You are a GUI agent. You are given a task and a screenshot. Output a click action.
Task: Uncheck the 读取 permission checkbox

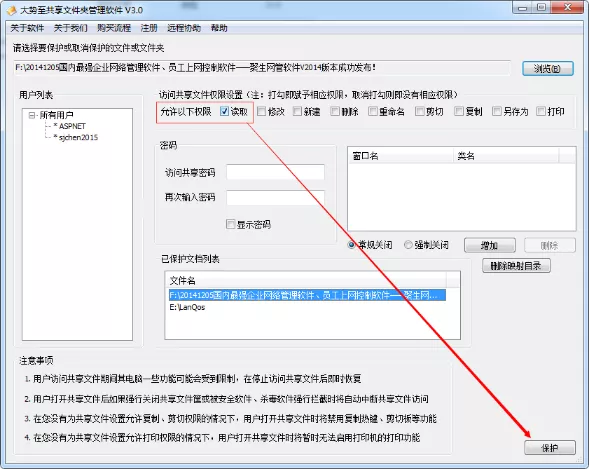(x=224, y=111)
